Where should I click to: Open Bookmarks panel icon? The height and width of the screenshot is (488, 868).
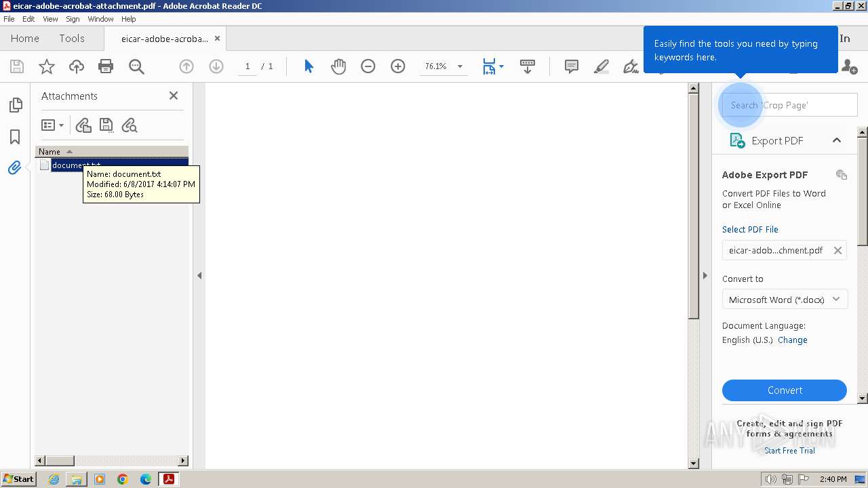pos(15,136)
